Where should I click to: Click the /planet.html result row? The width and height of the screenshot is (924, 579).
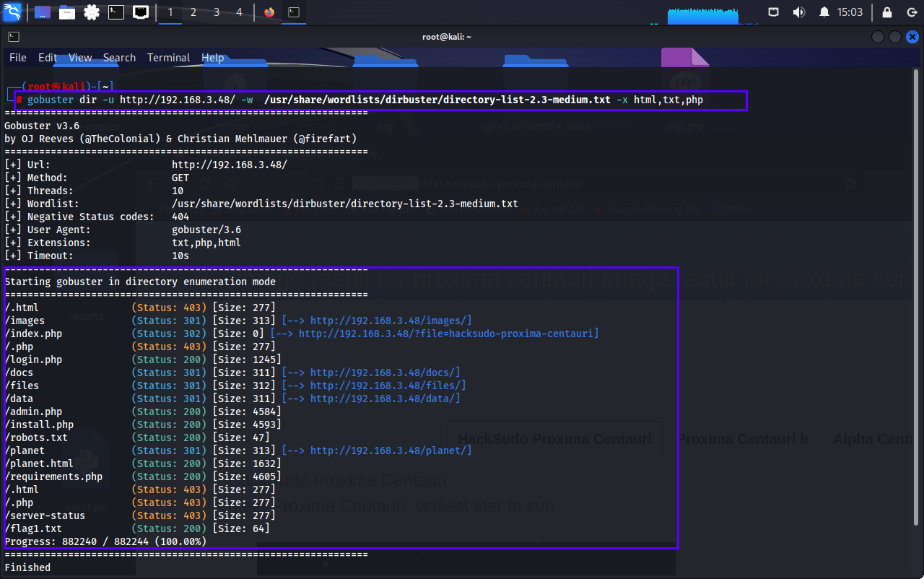pos(143,463)
